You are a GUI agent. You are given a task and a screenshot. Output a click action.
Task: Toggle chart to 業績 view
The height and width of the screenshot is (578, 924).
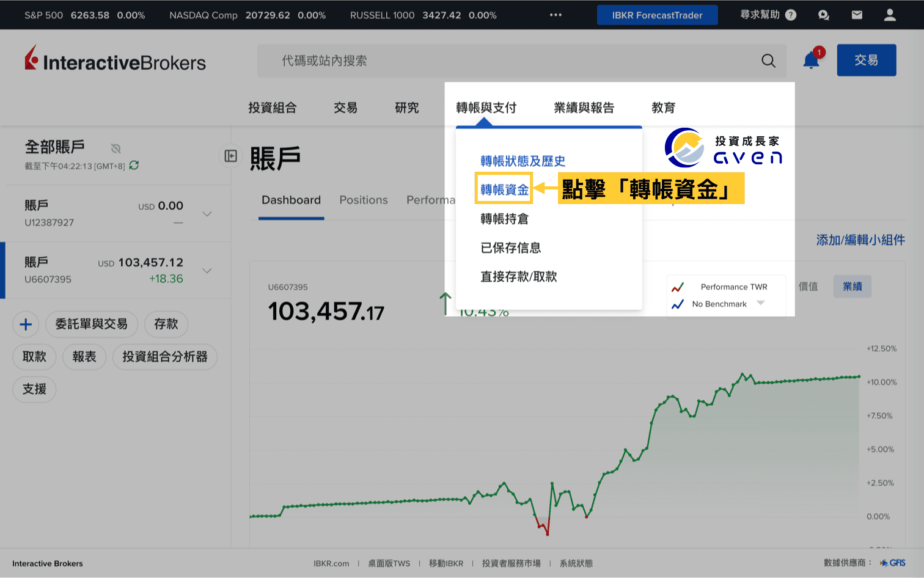pos(853,287)
